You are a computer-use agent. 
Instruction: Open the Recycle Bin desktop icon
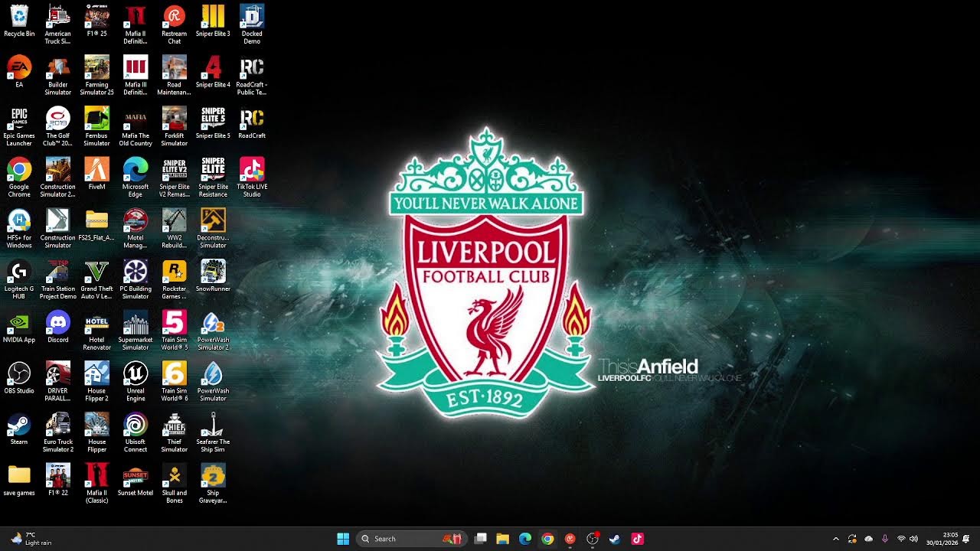point(19,21)
